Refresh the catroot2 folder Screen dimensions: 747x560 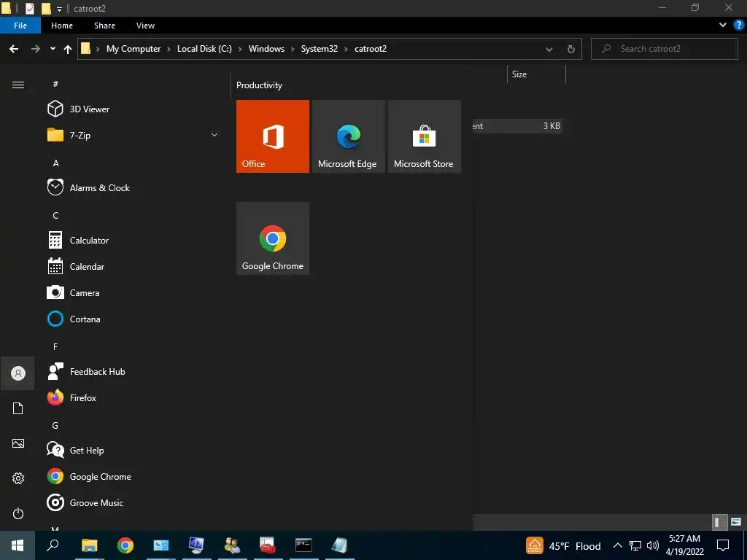tap(570, 49)
